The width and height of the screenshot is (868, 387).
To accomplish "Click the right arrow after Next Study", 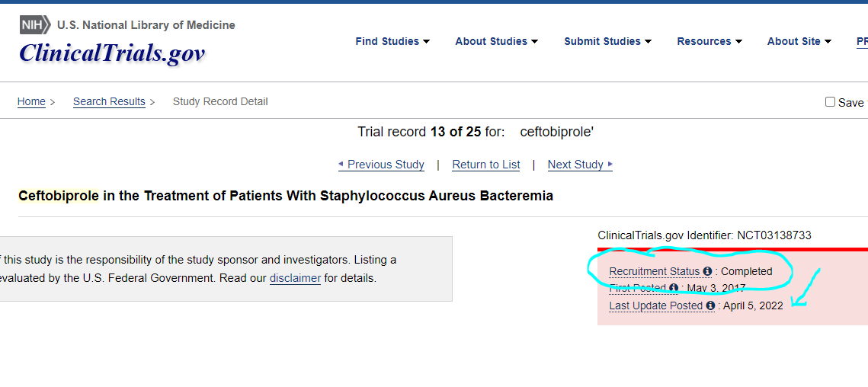I will pyautogui.click(x=610, y=165).
